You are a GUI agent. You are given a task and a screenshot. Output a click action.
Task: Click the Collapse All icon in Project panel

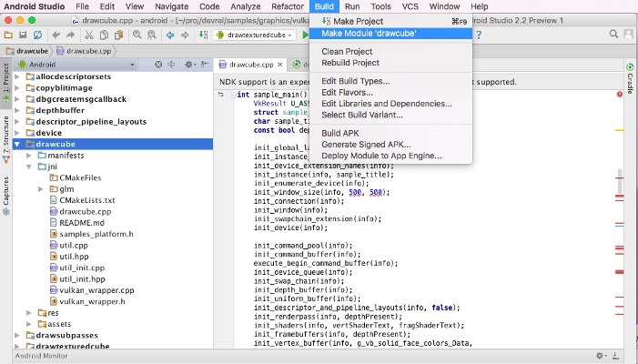(171, 65)
